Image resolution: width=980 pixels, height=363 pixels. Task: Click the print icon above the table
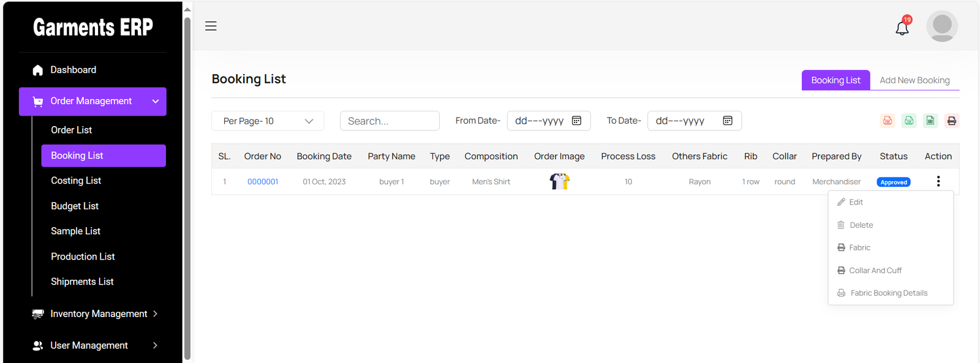pos(951,121)
